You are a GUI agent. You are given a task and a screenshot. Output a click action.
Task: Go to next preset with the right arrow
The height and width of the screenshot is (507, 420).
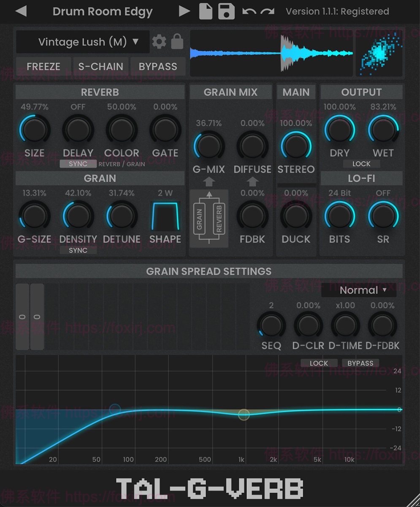[x=184, y=11]
